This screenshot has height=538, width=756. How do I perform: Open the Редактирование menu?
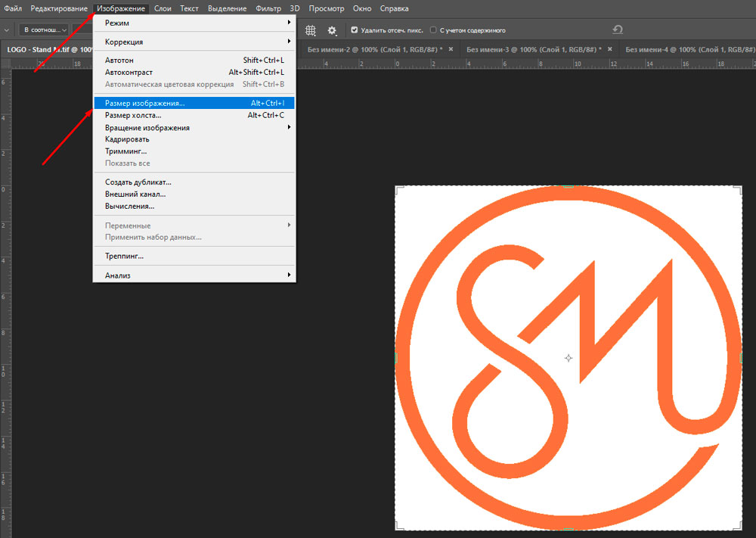59,8
